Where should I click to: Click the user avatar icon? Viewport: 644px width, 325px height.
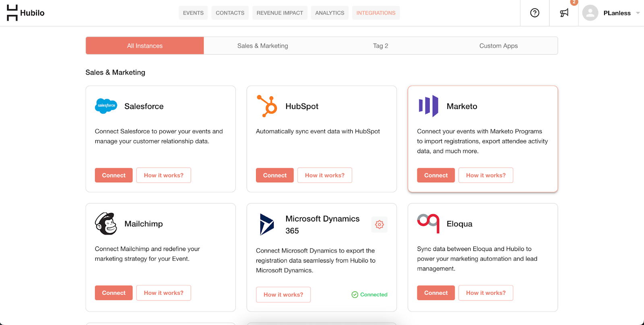click(x=590, y=13)
